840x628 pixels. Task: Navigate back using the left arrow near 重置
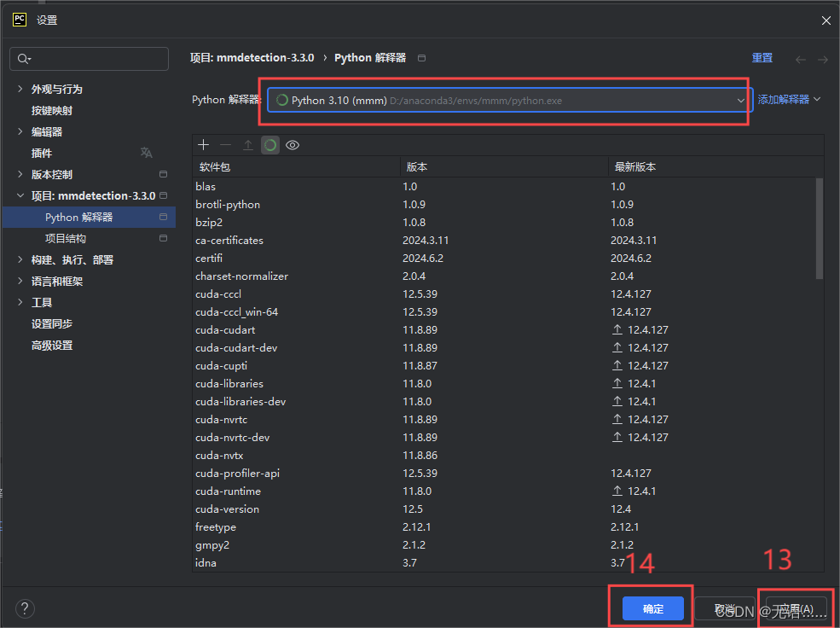click(800, 57)
